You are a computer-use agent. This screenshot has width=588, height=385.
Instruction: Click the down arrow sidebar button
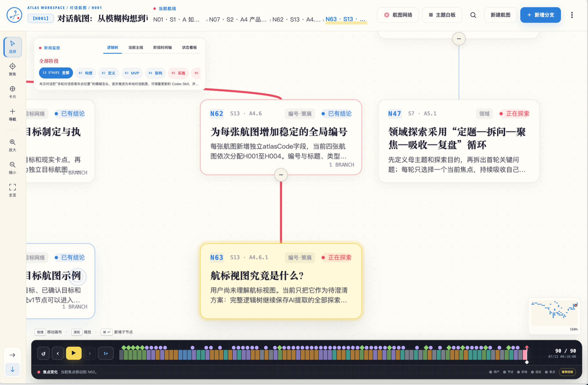(12, 370)
